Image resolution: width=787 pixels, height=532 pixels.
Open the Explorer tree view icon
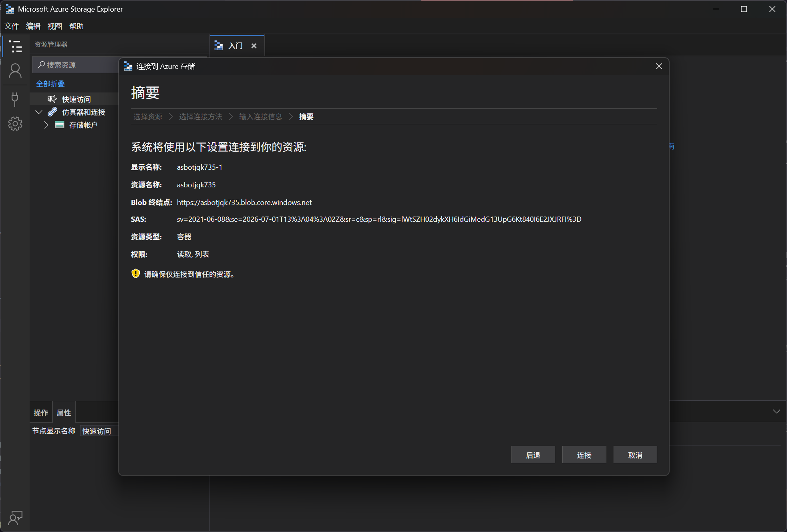(15, 46)
